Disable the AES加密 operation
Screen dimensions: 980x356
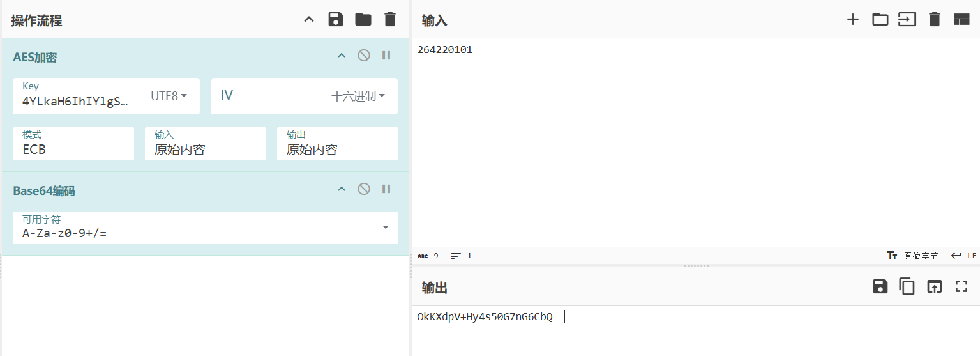(x=364, y=56)
